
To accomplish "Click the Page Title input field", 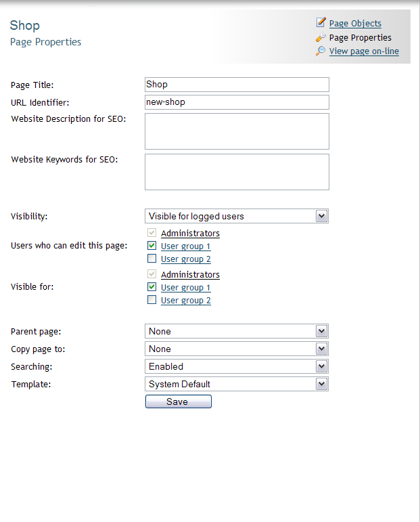I will point(237,85).
